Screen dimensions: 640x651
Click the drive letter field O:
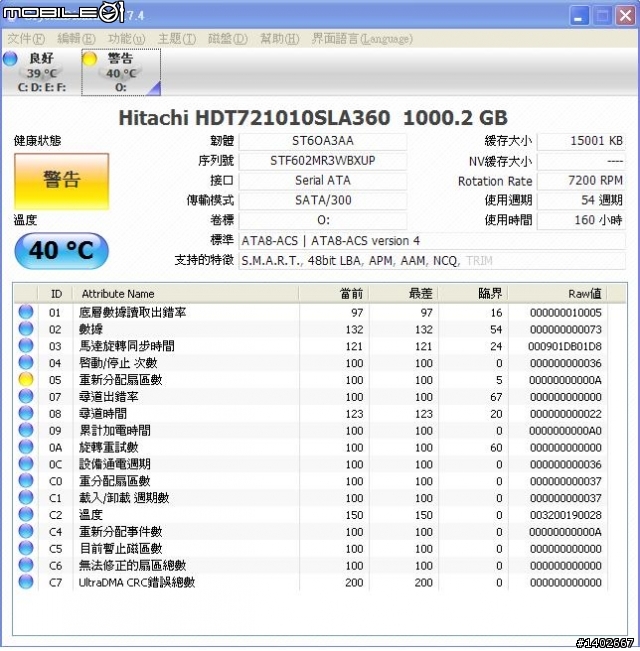pyautogui.click(x=322, y=220)
